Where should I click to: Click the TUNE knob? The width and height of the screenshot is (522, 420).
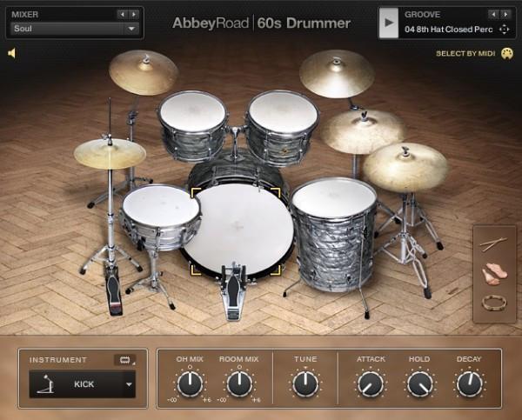[305, 383]
